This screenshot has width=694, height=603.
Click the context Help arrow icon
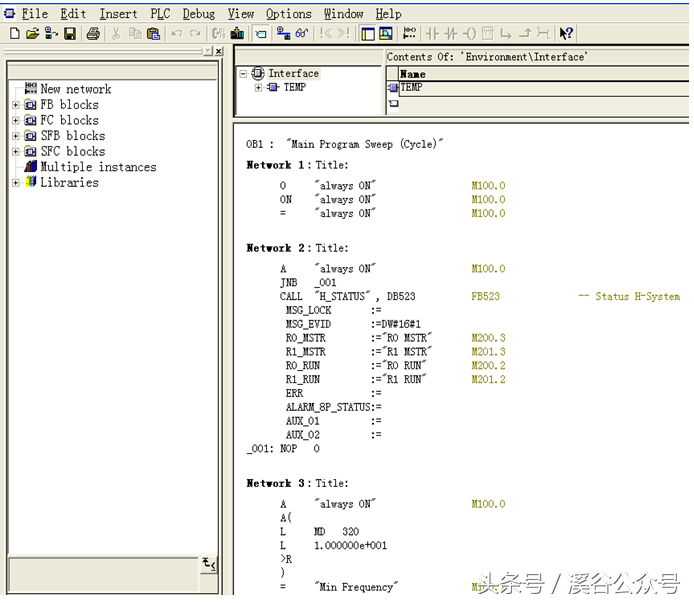pos(566,34)
